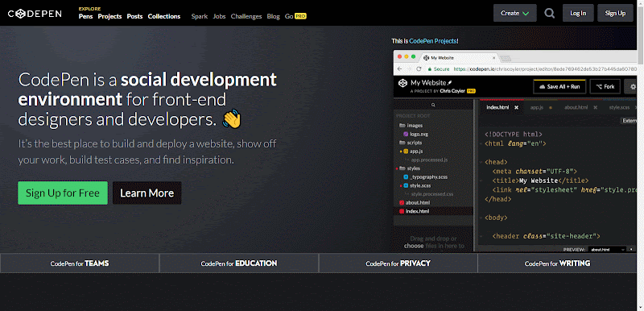644x311 pixels.
Task: Open the Chris Coyier author link
Action: (x=452, y=91)
